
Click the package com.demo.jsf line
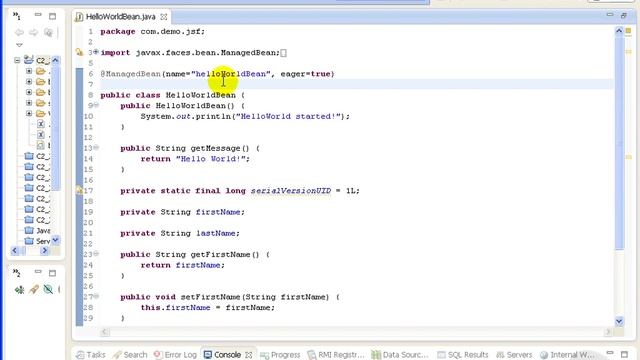pos(153,31)
